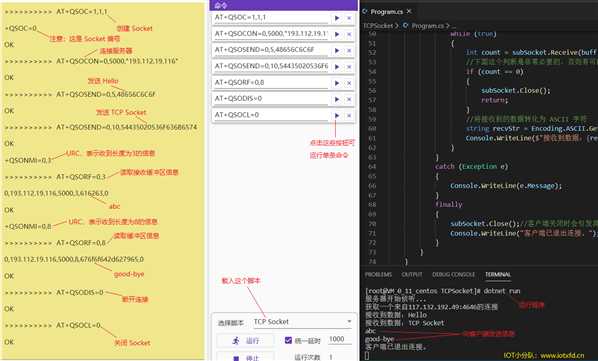
Task: Click line number 60 in the editor gutter
Action: 372,128
